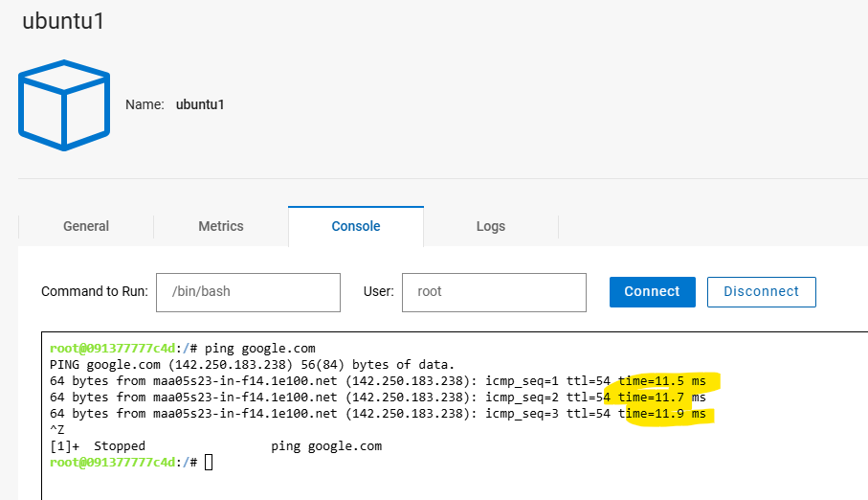This screenshot has width=868, height=500.
Task: Click the Disconnect button
Action: coord(761,292)
